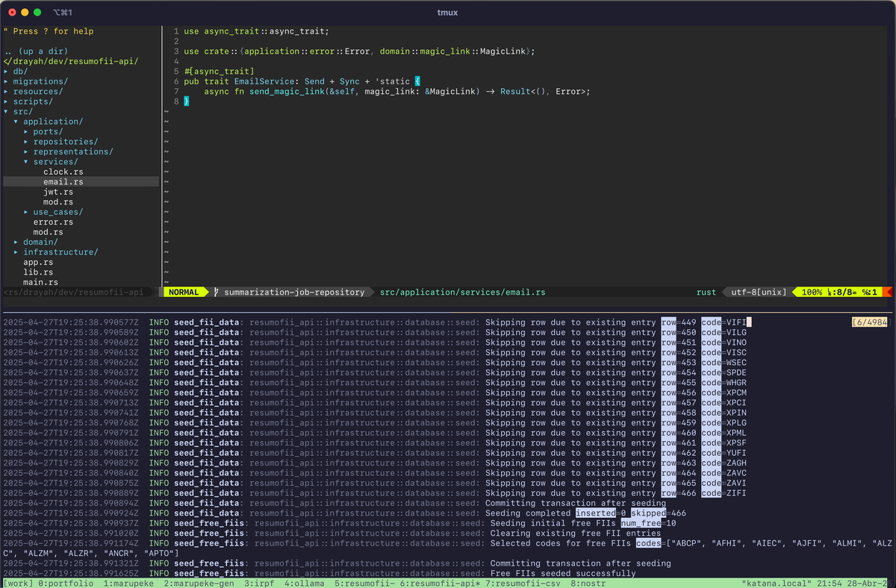This screenshot has height=588, width=896.
Task: Select email.rs in the file tree
Action: click(x=63, y=182)
